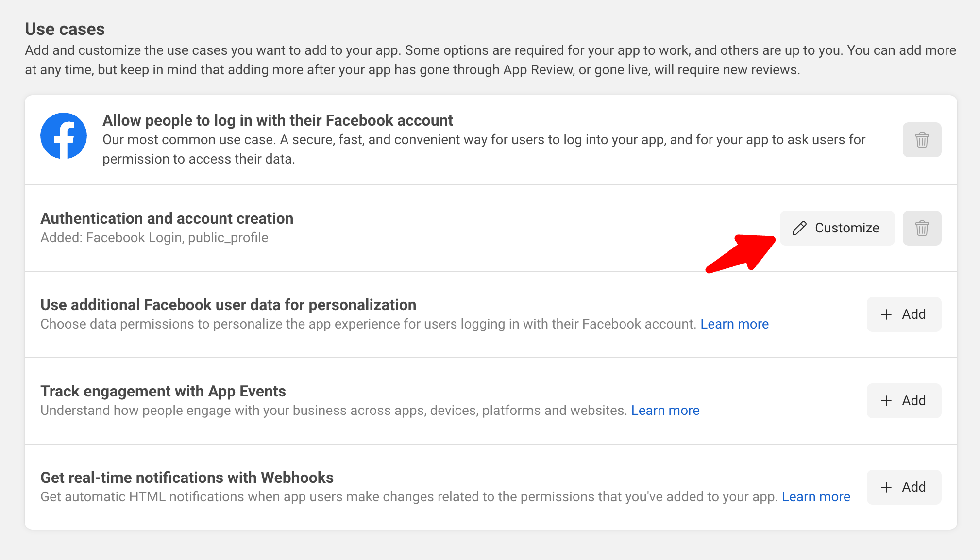This screenshot has height=560, width=980.
Task: Click plus icon for Facebook user data personalization
Action: click(886, 314)
